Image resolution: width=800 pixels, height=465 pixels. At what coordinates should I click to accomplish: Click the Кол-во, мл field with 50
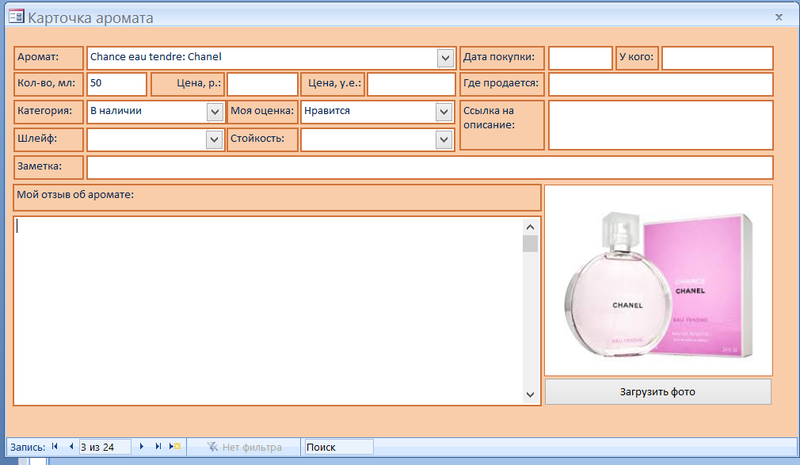click(117, 84)
